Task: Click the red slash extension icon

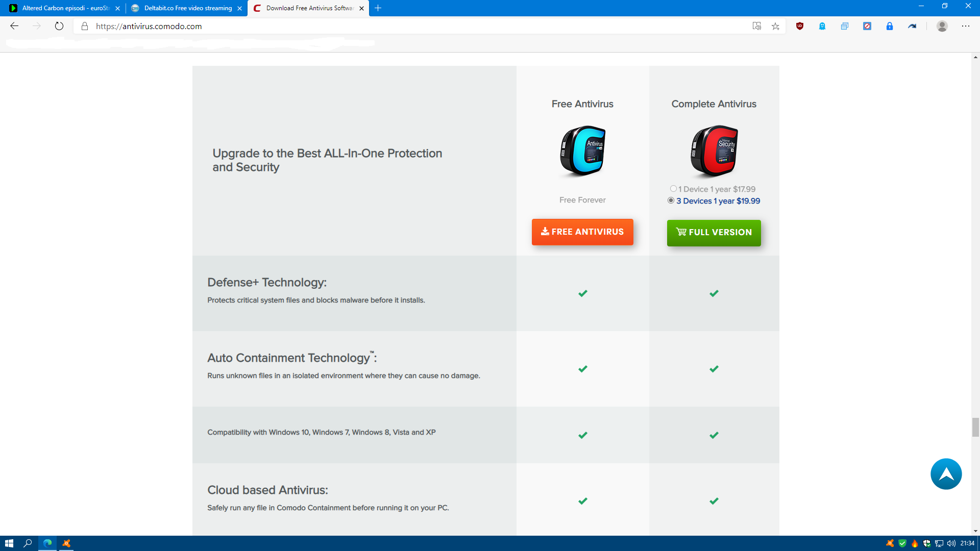Action: tap(867, 26)
